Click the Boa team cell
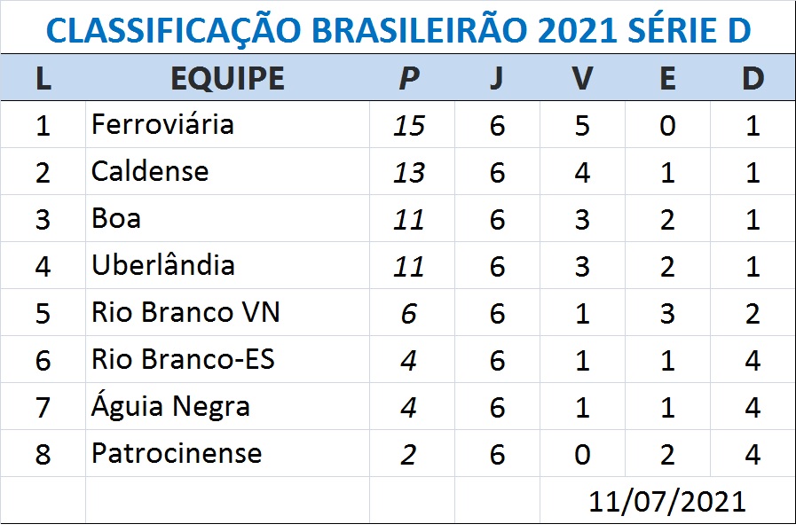Image resolution: width=796 pixels, height=532 pixels. pos(116,218)
